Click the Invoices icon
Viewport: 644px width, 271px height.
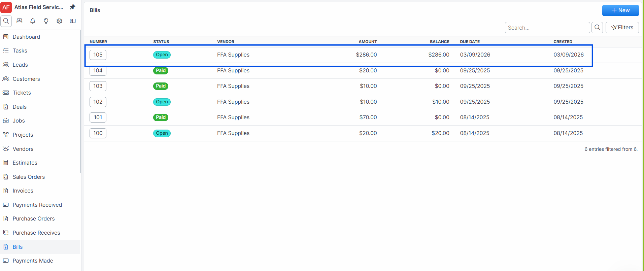coord(6,191)
